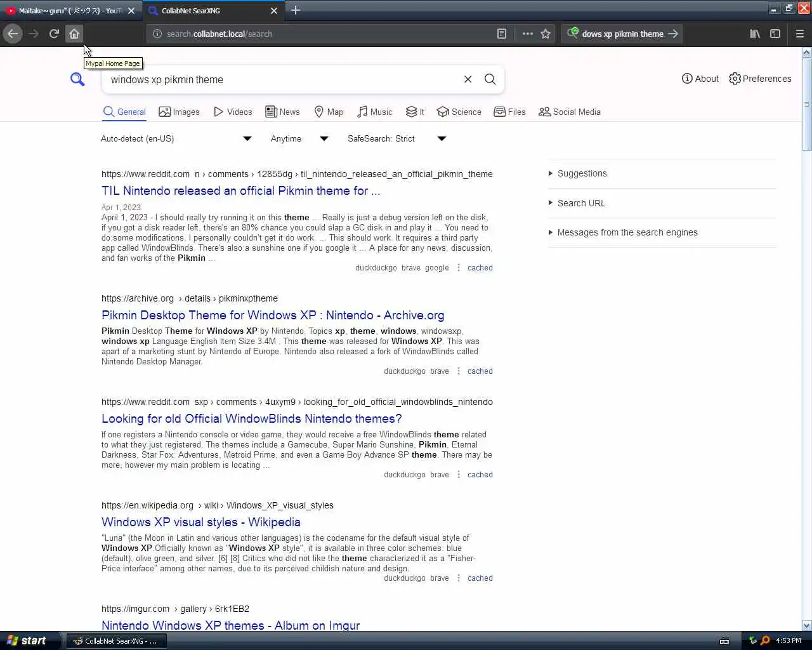Open the Anytime time range dropdown

(299, 138)
